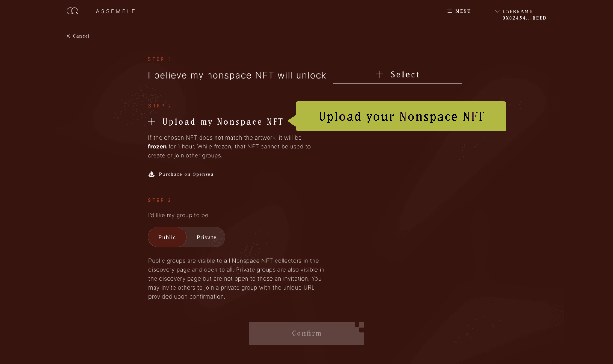Screen dimensions: 613x364
Task: Click the Upload your Nonspace NFT tooltip
Action: (401, 116)
